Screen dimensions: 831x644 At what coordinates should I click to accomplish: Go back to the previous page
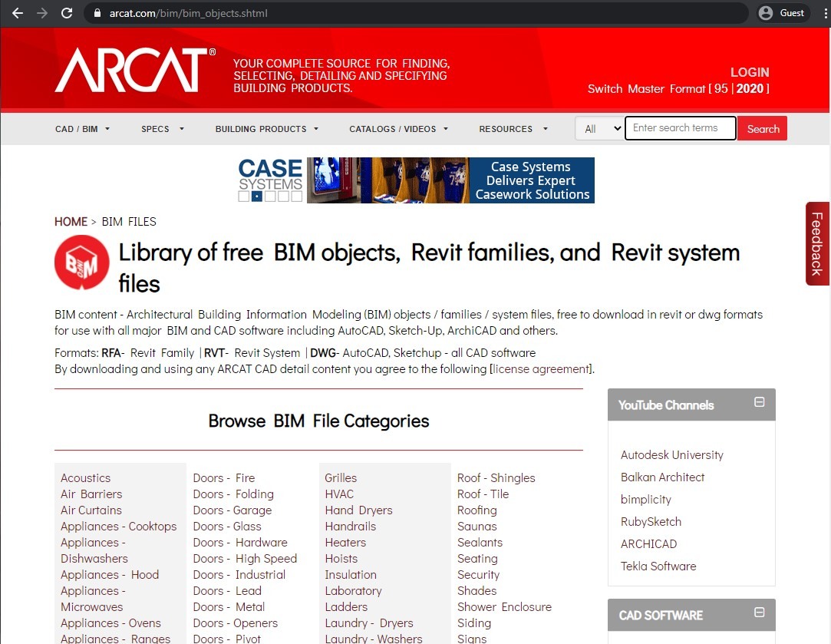point(17,12)
